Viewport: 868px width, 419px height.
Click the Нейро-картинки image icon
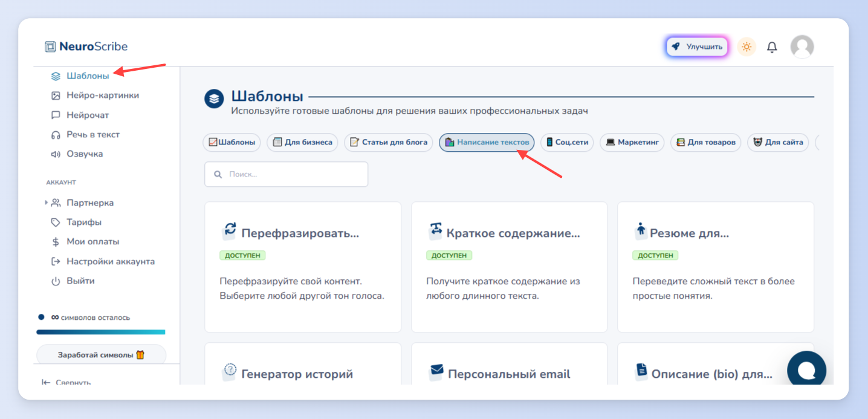point(56,96)
